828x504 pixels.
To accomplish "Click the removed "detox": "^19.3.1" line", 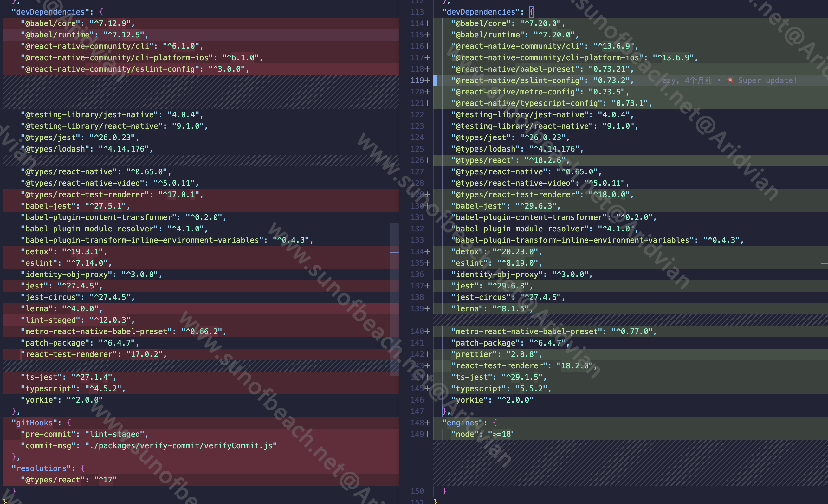I will click(x=201, y=252).
